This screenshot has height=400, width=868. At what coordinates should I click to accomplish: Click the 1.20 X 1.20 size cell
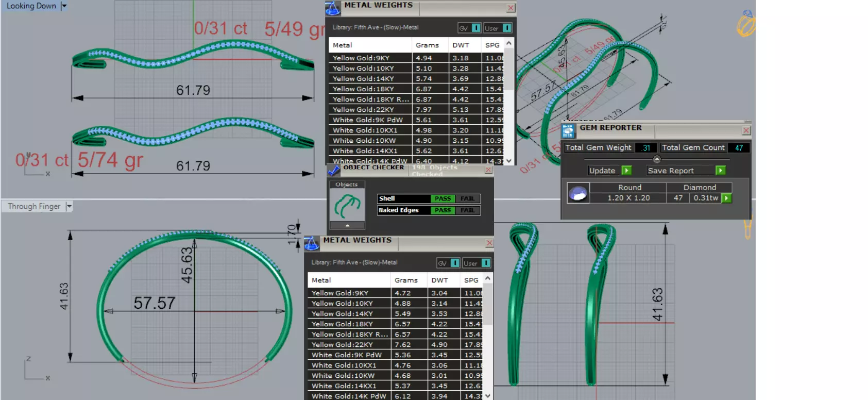(628, 198)
